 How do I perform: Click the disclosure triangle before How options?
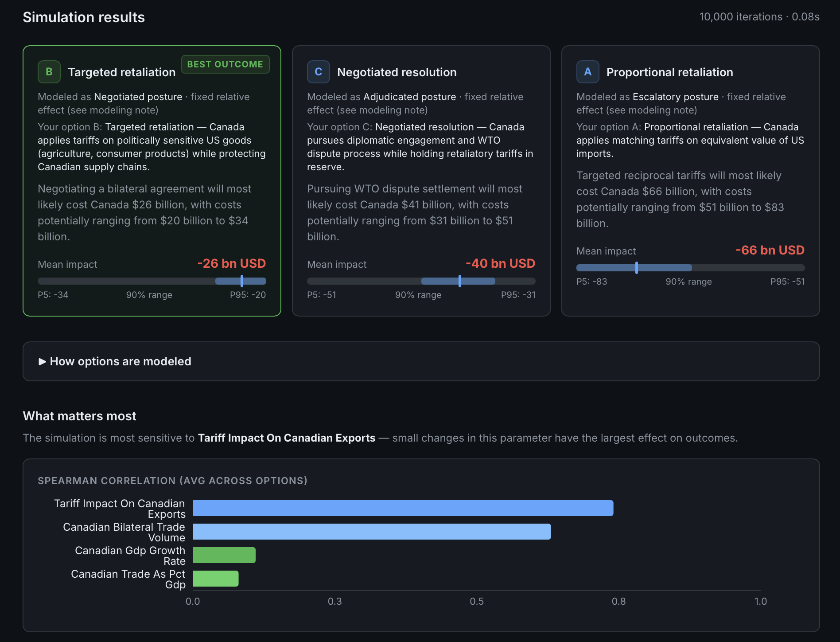(42, 362)
